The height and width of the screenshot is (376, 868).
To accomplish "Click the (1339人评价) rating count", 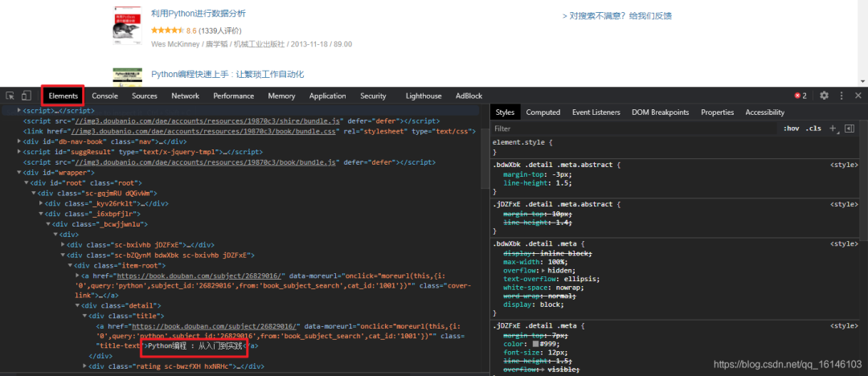I will click(x=219, y=31).
